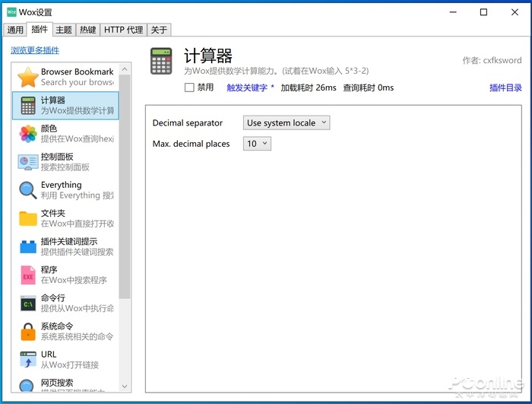Select the 插件关键词提示 blue brick icon

tap(28, 247)
